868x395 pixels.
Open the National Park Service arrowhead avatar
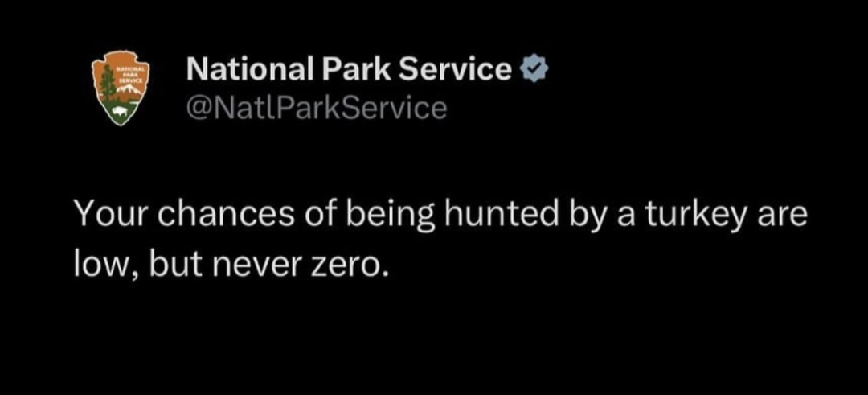point(121,88)
